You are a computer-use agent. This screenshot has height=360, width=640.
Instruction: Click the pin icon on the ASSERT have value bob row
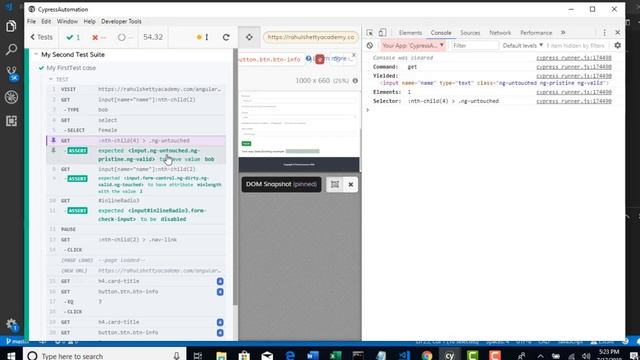tap(53, 150)
